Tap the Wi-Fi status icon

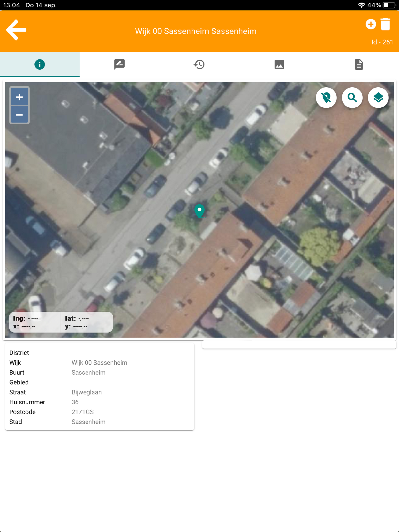(361, 5)
